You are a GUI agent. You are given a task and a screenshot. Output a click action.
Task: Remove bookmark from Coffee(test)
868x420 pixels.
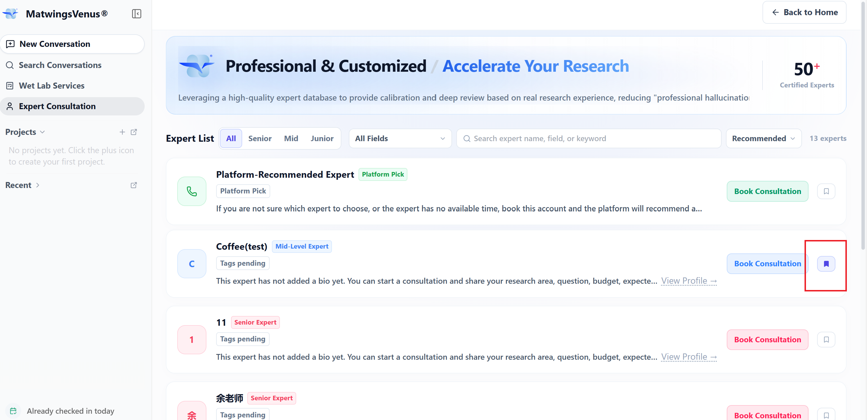[826, 264]
